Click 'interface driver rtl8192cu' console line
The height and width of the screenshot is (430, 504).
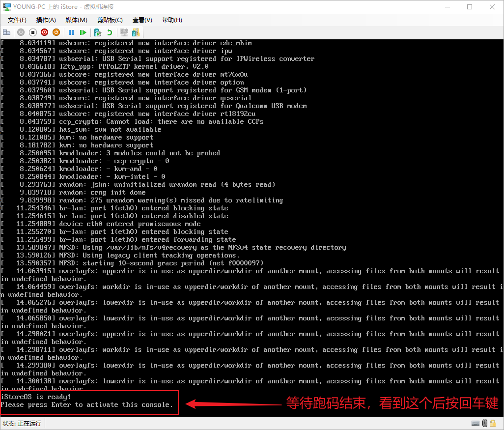(128, 114)
